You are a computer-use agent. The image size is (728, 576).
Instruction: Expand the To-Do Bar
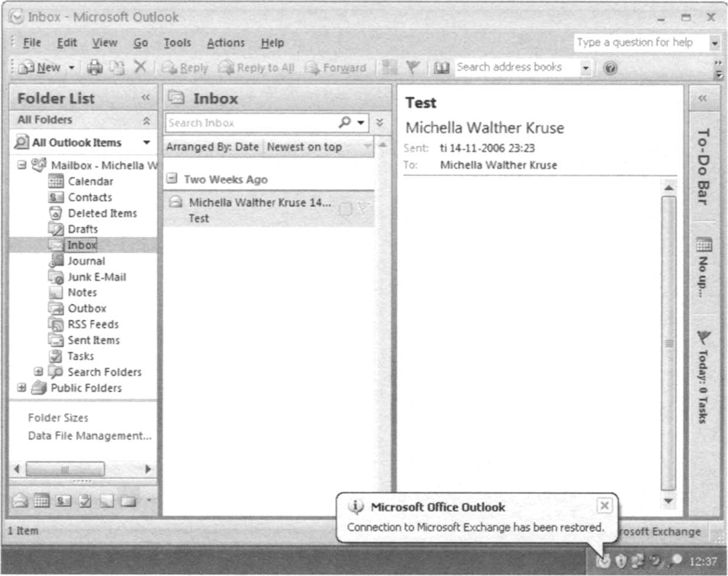[702, 98]
